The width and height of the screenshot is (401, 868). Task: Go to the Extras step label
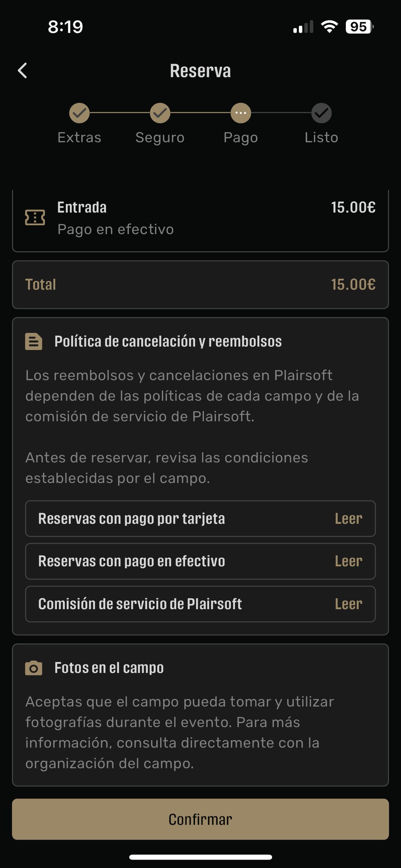(x=79, y=137)
